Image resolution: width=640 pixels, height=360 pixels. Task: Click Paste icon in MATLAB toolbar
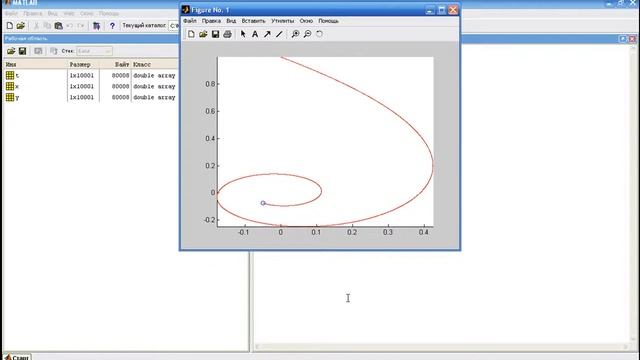(x=58, y=26)
